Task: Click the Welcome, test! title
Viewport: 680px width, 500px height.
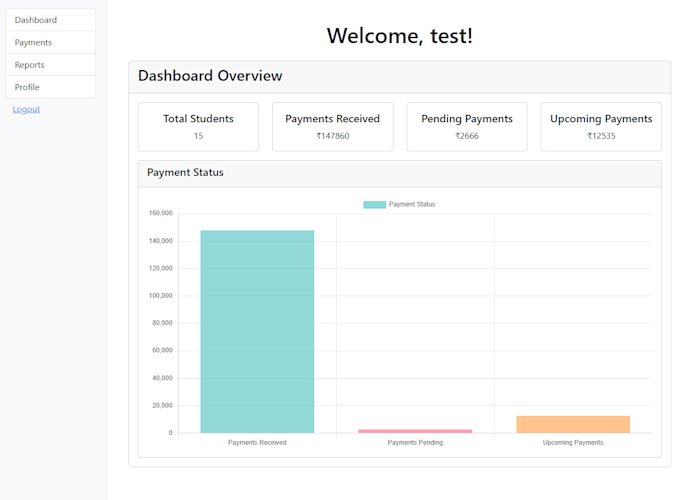Action: (399, 36)
